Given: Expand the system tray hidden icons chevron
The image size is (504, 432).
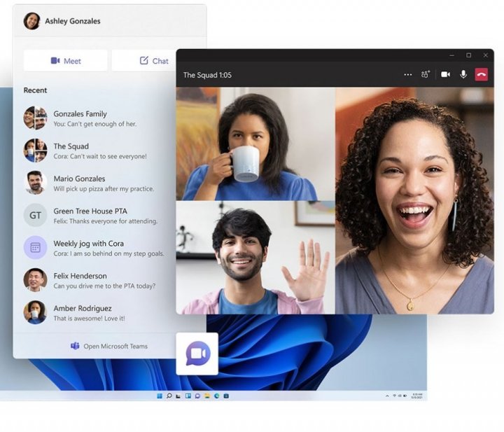Looking at the screenshot, I should click(387, 396).
